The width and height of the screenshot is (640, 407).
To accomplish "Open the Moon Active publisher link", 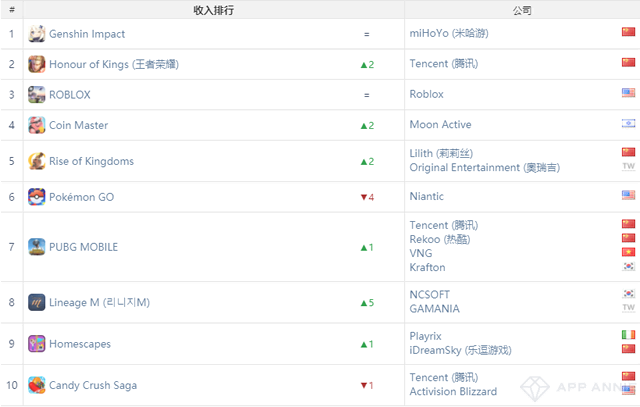I will click(440, 125).
